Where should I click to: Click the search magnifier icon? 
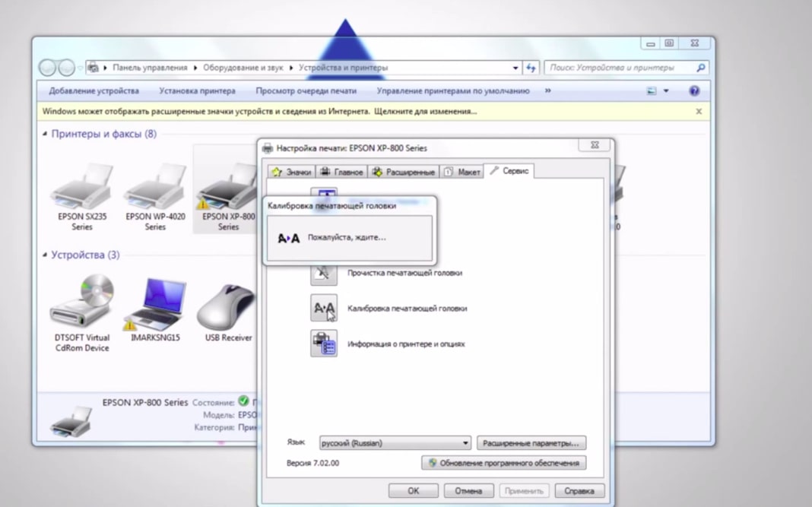(x=701, y=68)
